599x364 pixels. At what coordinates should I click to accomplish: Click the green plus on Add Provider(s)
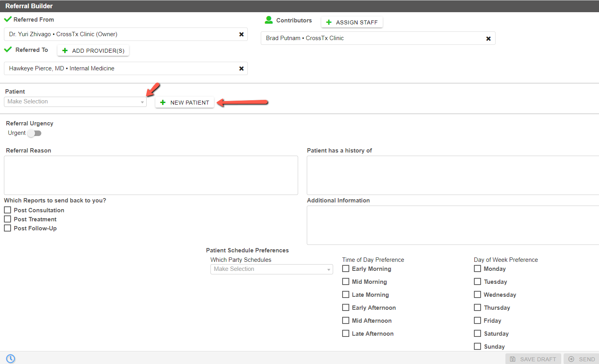click(x=65, y=51)
